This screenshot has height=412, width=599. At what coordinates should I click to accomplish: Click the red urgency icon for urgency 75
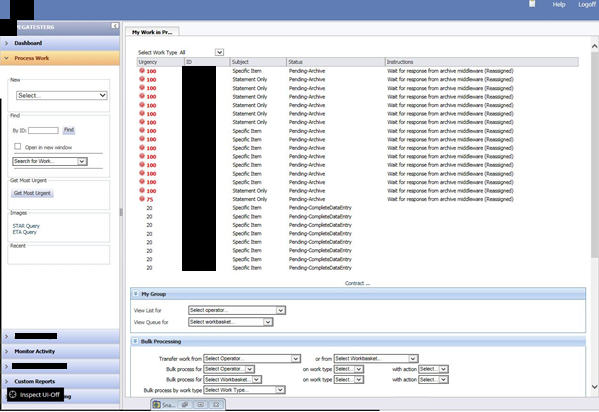pyautogui.click(x=142, y=199)
